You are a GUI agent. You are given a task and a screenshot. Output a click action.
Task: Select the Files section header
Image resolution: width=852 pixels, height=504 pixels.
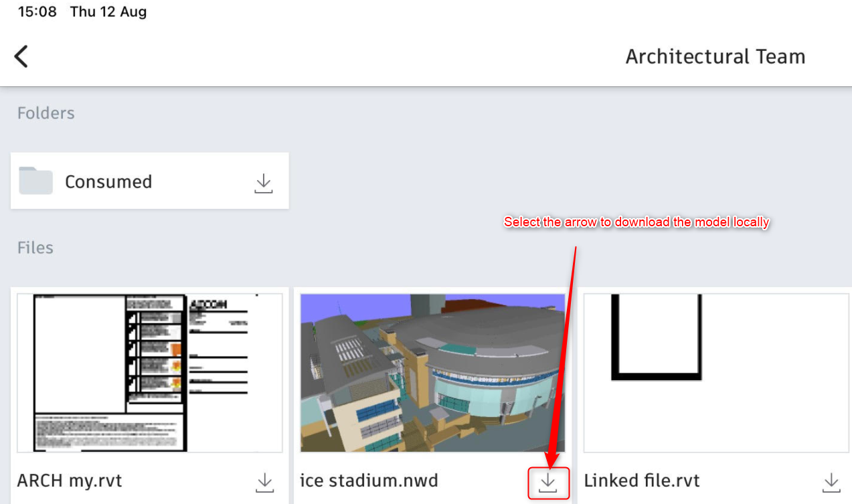click(34, 247)
